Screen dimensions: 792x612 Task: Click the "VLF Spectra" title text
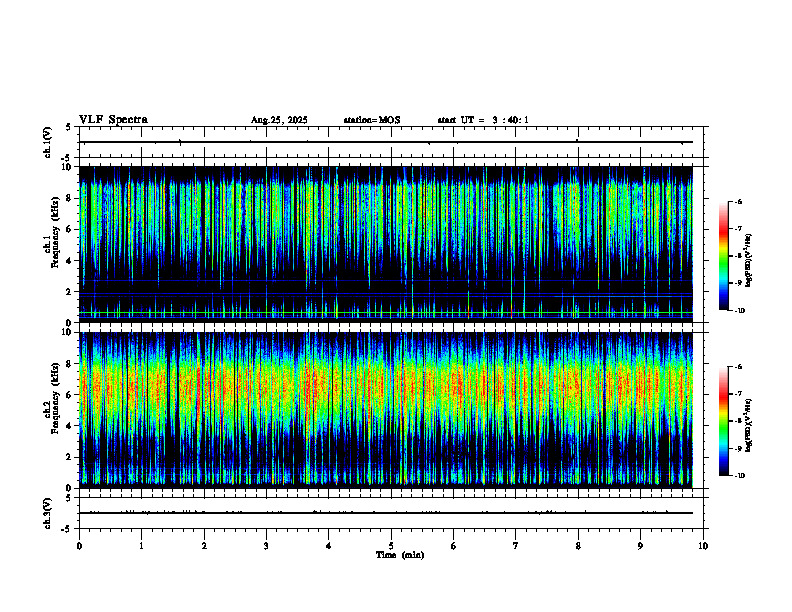coord(113,120)
